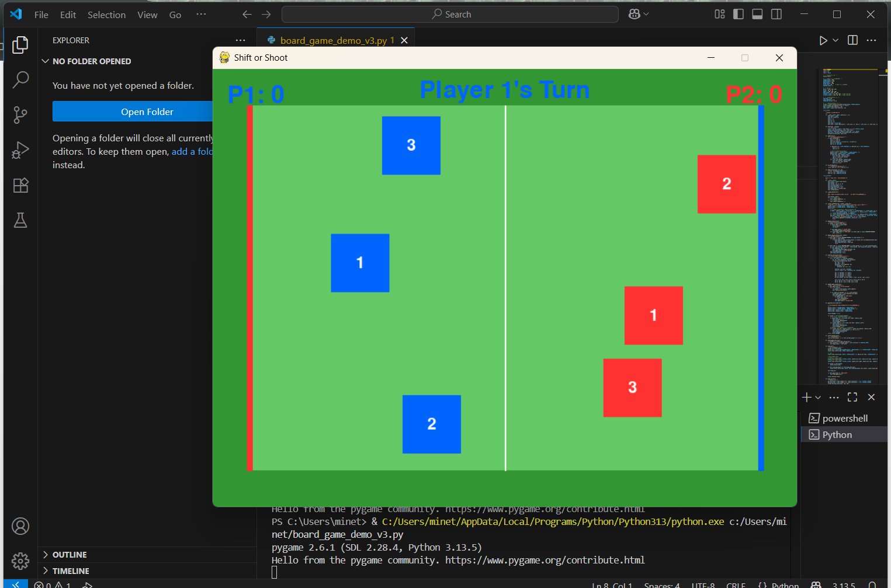Screen dimensions: 891x588
Task: Open the Selection menu
Action: (x=106, y=15)
